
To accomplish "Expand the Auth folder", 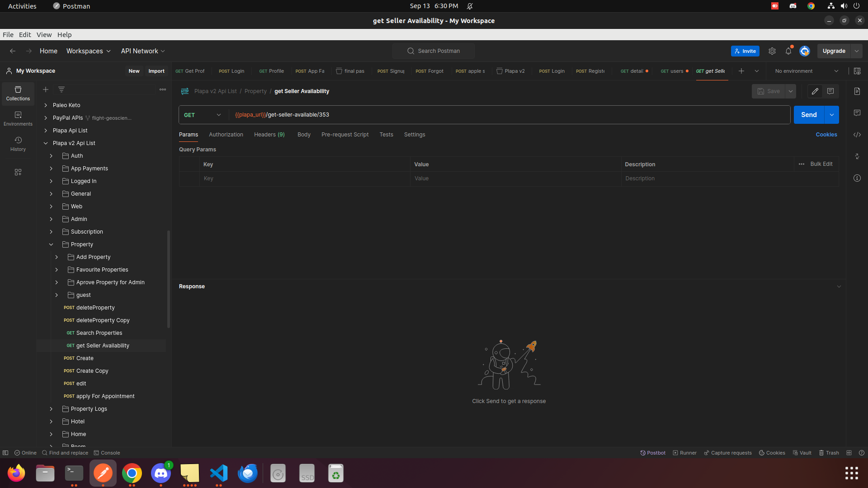I will coord(51,156).
